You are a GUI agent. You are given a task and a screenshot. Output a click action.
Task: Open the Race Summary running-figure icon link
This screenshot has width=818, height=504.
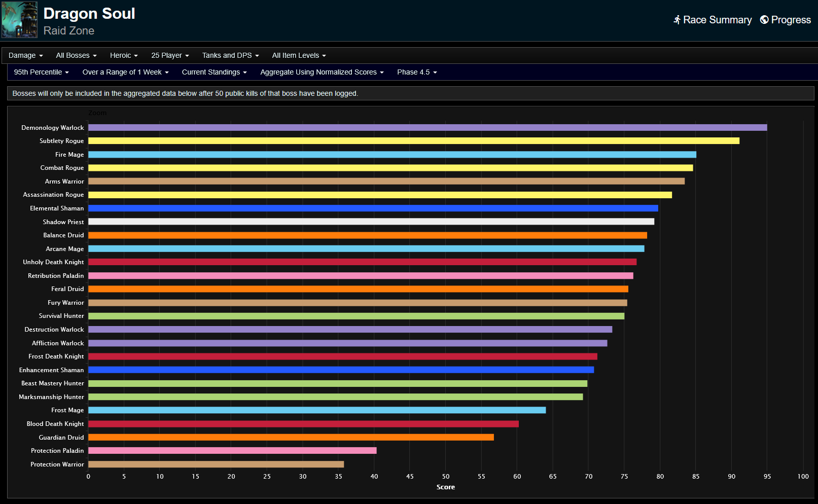pos(677,20)
